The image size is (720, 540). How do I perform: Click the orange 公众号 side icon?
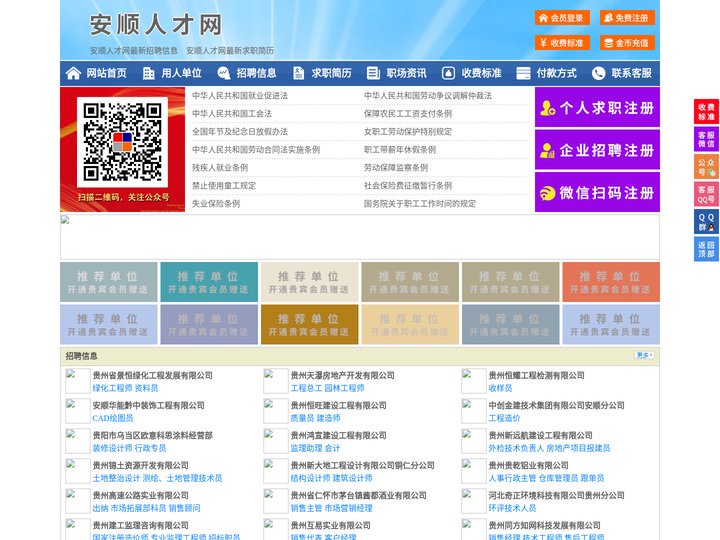[x=706, y=167]
